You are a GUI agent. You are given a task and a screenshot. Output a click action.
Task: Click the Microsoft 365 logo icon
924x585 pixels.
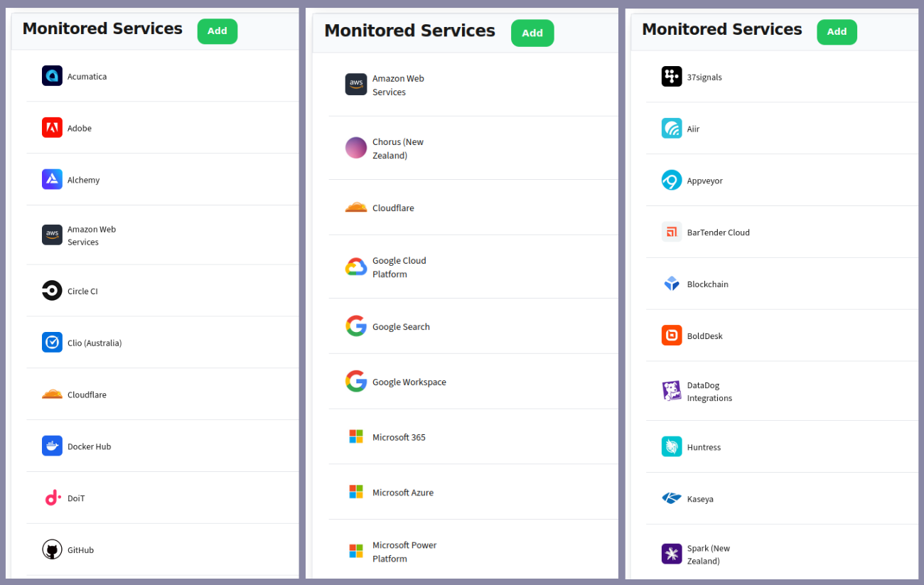(x=356, y=436)
